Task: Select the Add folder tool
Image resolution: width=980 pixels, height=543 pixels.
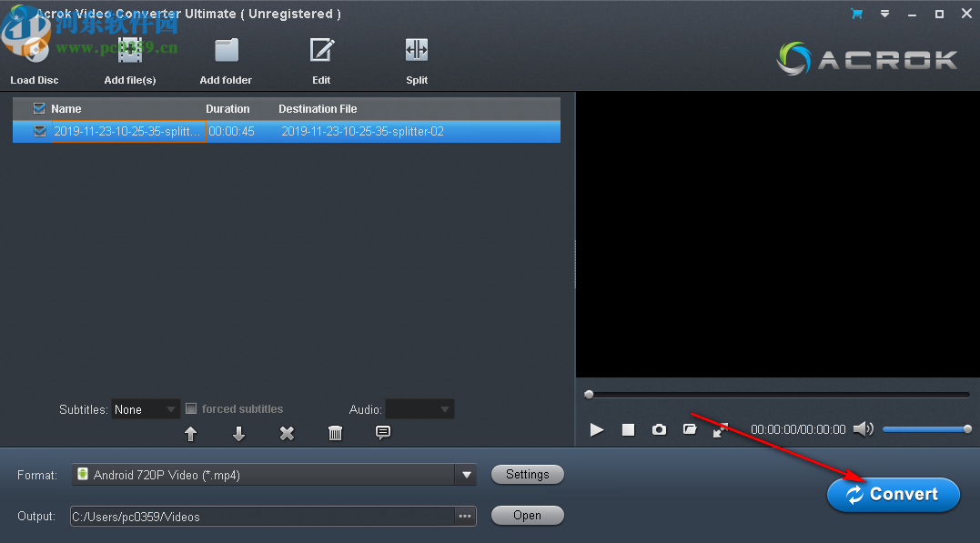Action: [225, 50]
